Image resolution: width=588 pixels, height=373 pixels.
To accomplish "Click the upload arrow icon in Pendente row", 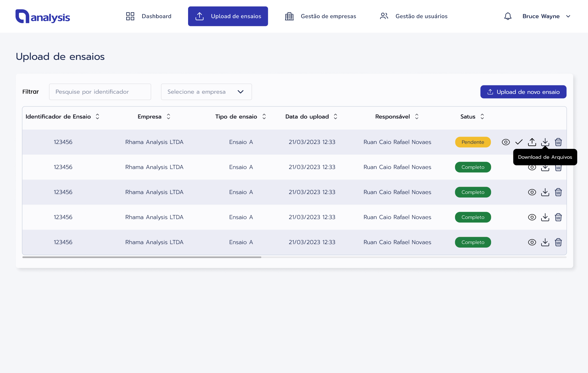I will [532, 142].
